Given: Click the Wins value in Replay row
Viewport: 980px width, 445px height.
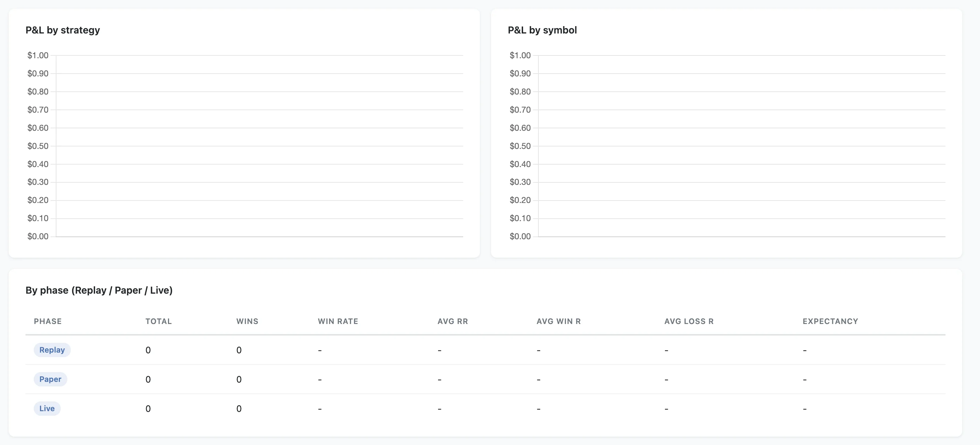Looking at the screenshot, I should click(239, 350).
